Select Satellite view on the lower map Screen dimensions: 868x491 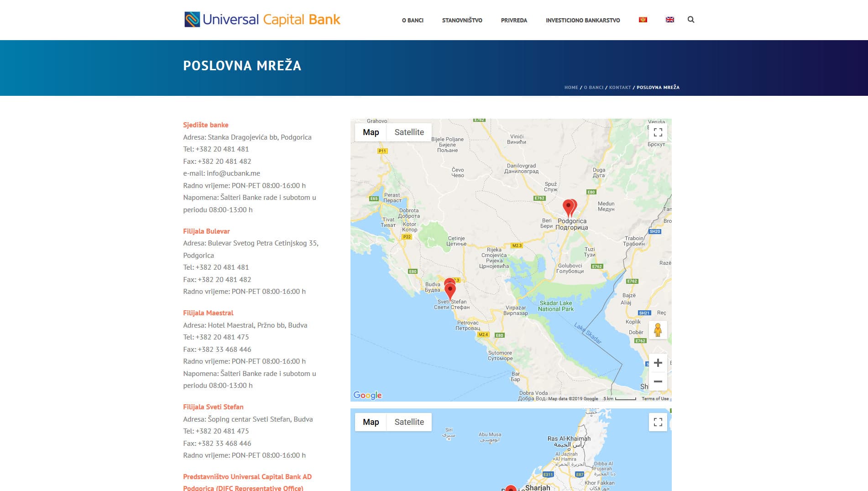coord(409,422)
